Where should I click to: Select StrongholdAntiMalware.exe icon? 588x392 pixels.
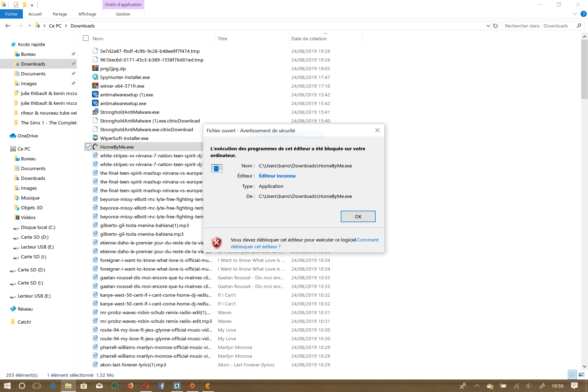click(x=95, y=112)
